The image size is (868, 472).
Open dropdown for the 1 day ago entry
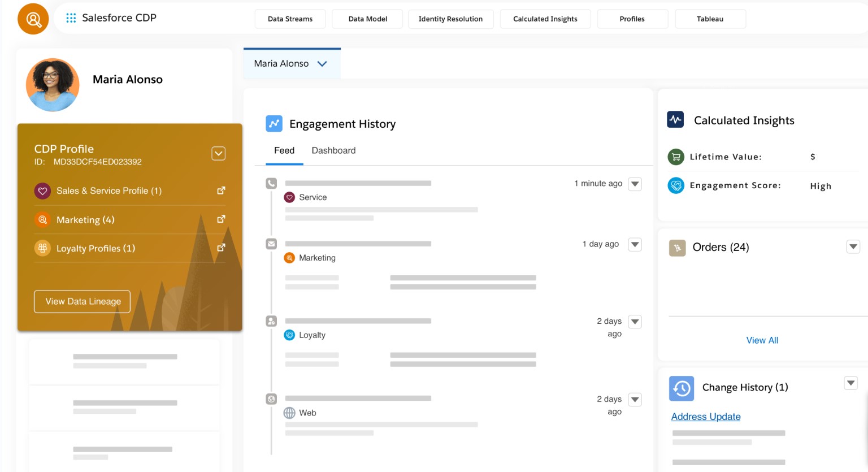(635, 244)
